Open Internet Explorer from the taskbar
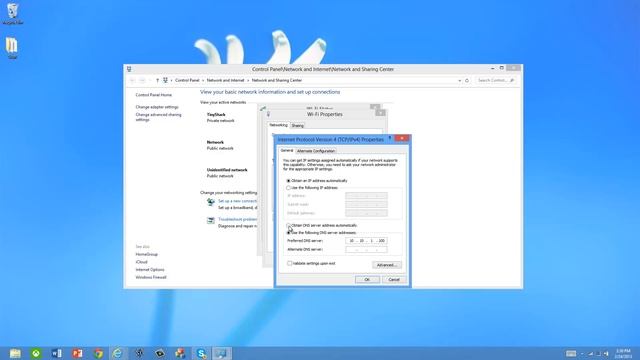The width and height of the screenshot is (640, 360). 118,353
